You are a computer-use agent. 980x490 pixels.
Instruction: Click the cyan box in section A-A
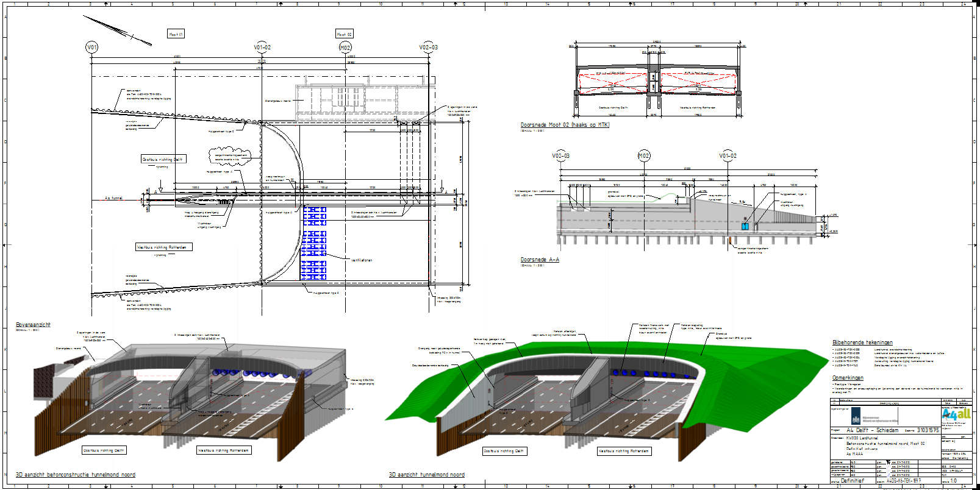tap(745, 226)
